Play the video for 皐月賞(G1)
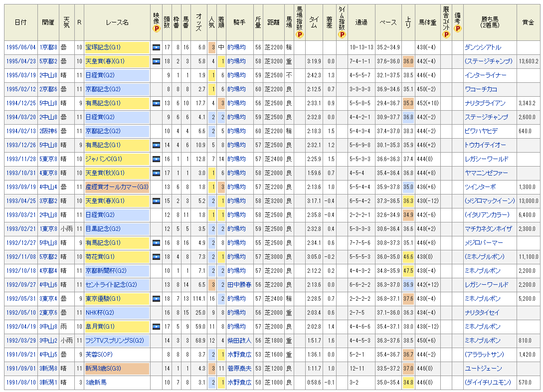 pyautogui.click(x=156, y=327)
